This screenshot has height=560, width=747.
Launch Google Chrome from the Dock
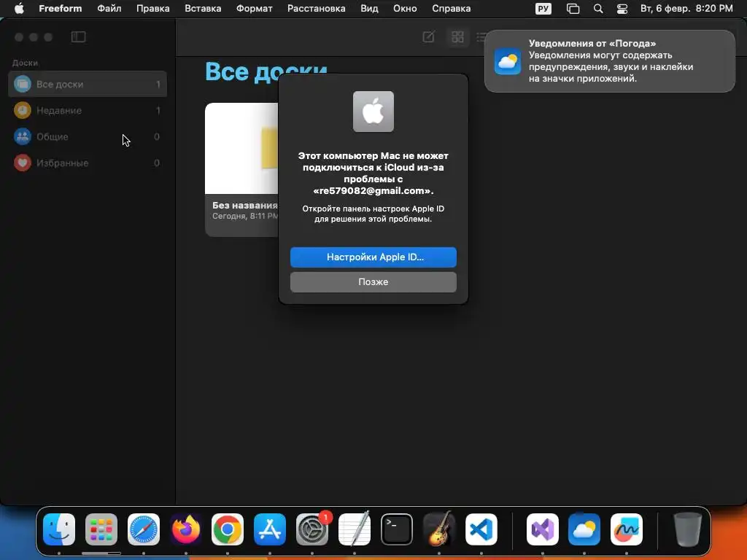click(x=228, y=529)
